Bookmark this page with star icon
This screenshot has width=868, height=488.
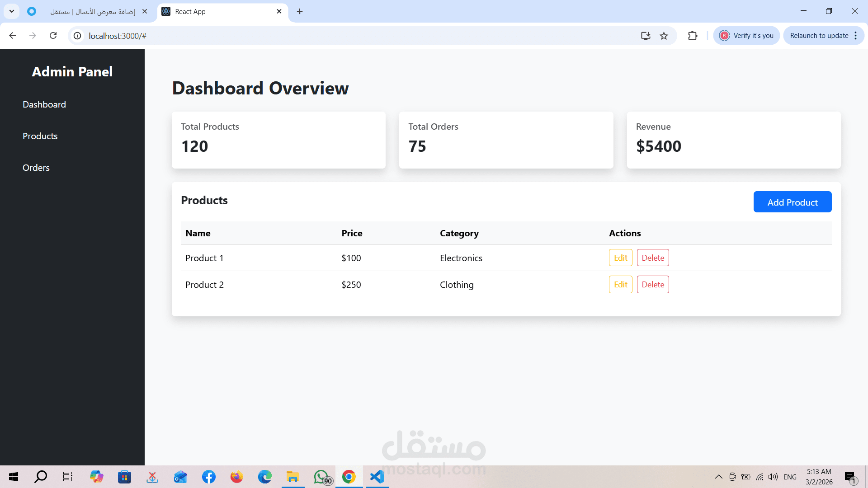tap(664, 36)
